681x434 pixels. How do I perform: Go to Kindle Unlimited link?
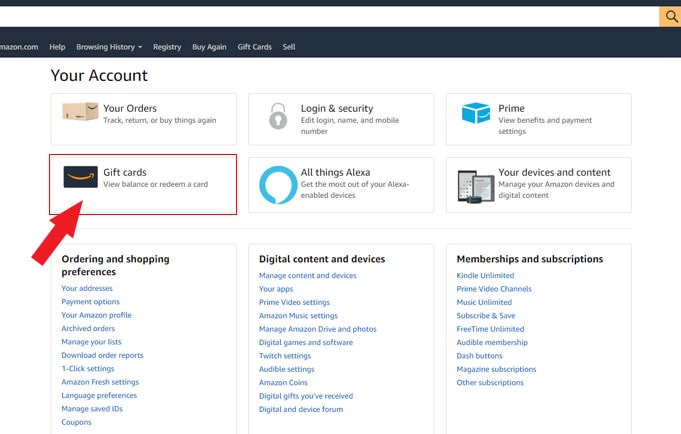click(485, 276)
